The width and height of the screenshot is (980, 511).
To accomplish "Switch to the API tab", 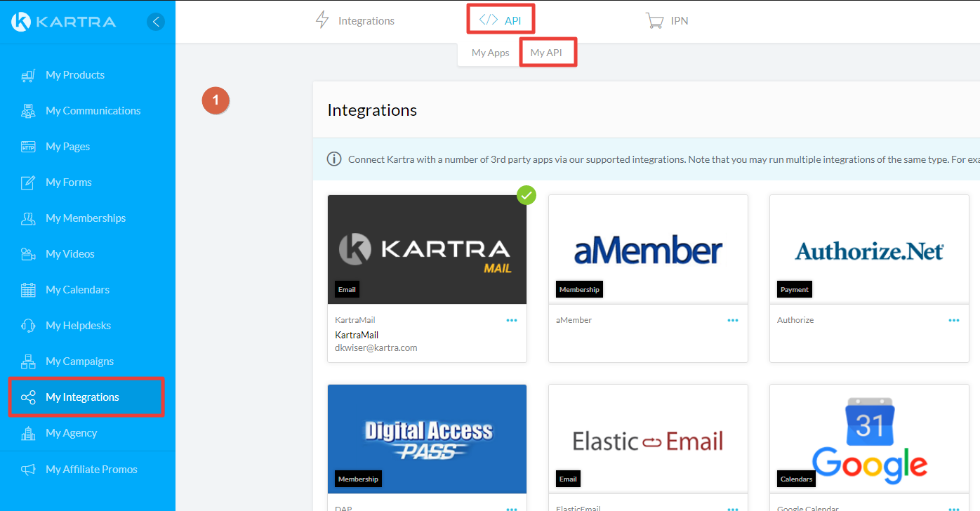I will (501, 20).
